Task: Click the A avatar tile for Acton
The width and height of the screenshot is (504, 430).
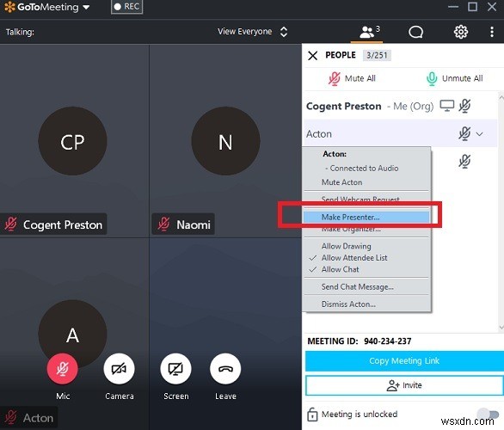Action: (x=72, y=335)
